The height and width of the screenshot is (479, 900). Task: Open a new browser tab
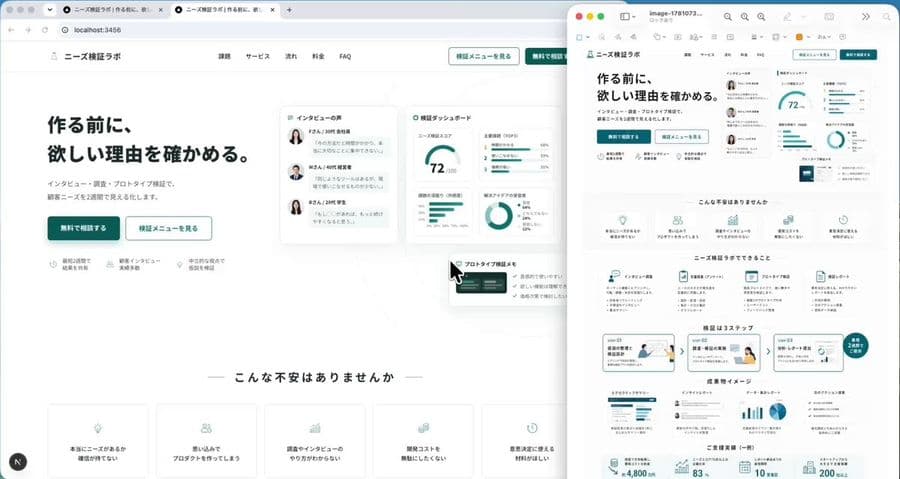pyautogui.click(x=289, y=10)
